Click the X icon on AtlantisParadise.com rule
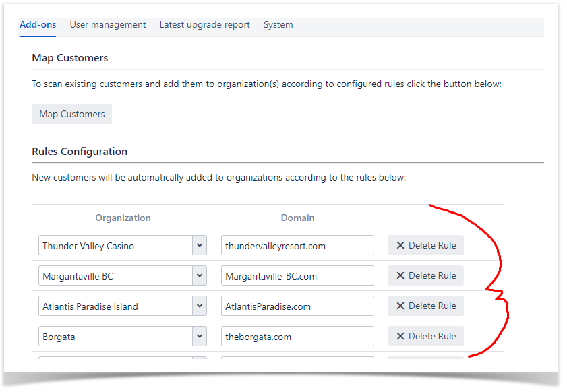The height and width of the screenshot is (392, 567). (400, 306)
